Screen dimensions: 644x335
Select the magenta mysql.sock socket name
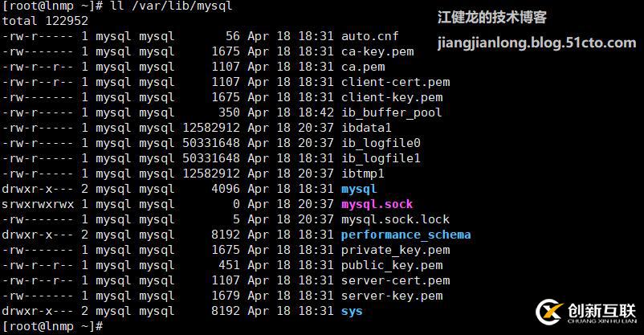377,204
